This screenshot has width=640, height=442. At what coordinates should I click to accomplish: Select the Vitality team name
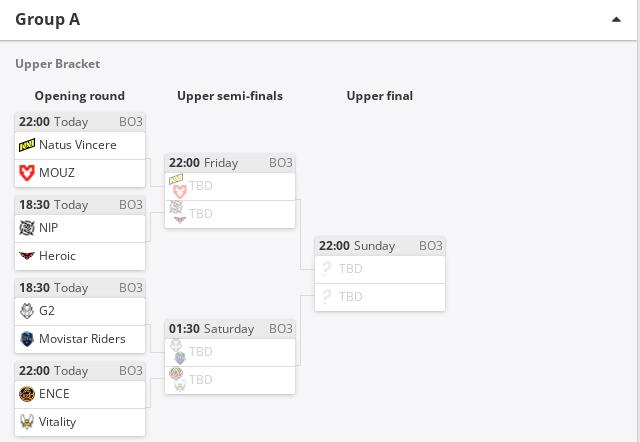pos(57,422)
